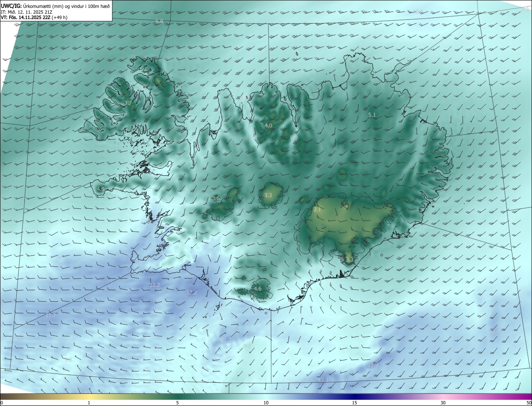Click the 10.4 value label on the map

click(x=418, y=12)
